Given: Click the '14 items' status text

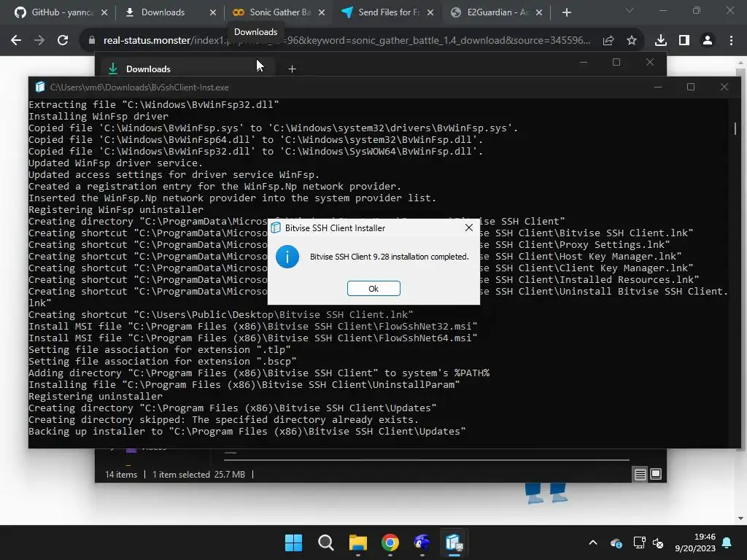Looking at the screenshot, I should pyautogui.click(x=121, y=475).
